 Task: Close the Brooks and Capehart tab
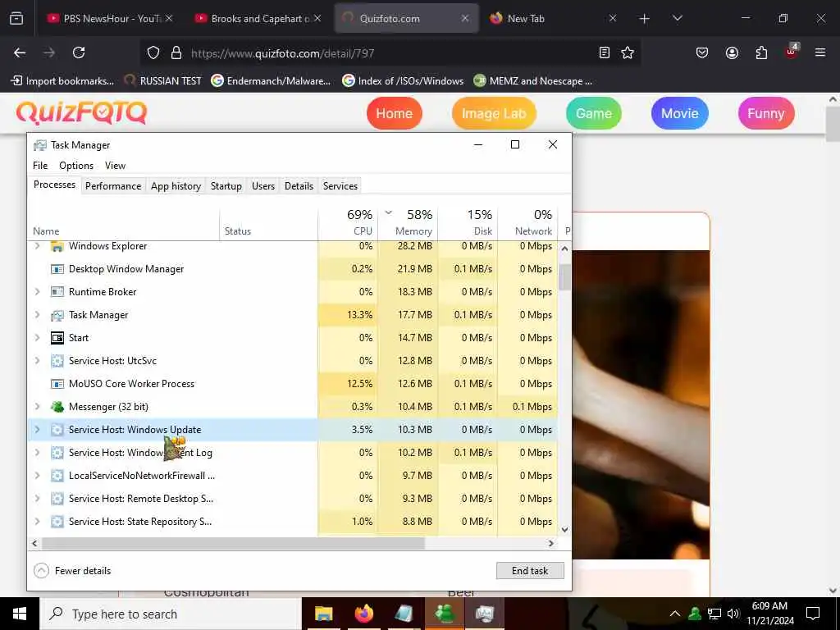coord(317,18)
